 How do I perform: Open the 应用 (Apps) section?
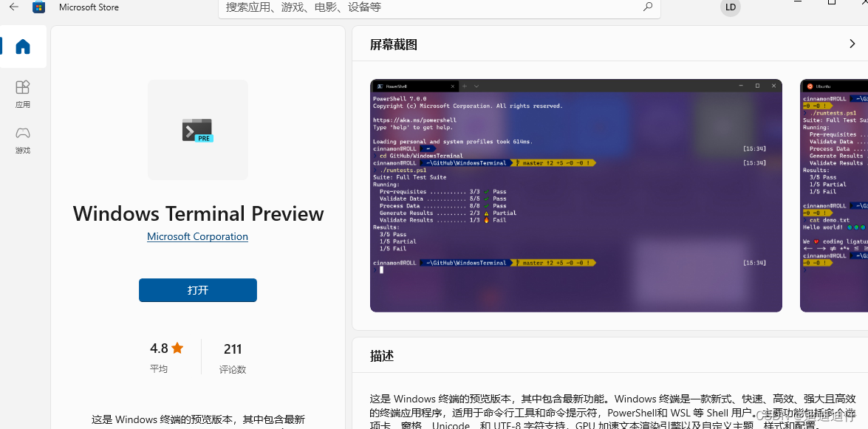[x=23, y=94]
